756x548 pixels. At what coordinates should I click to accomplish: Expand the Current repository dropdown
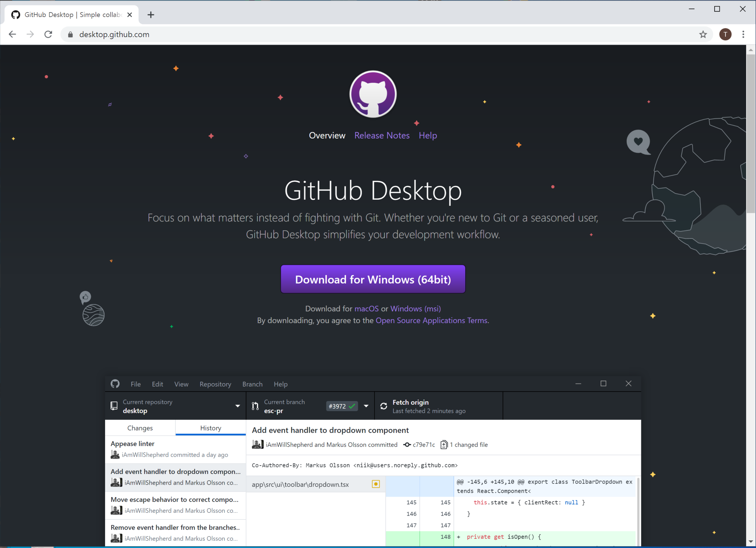click(238, 406)
